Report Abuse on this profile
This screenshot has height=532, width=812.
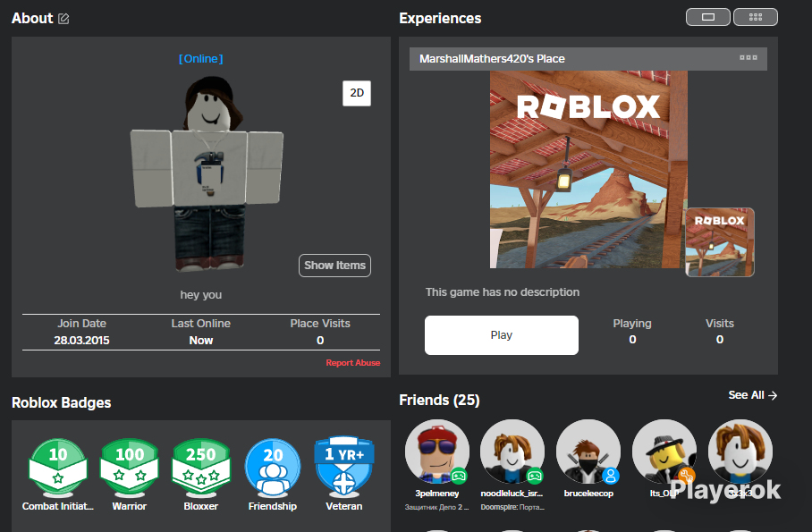352,363
